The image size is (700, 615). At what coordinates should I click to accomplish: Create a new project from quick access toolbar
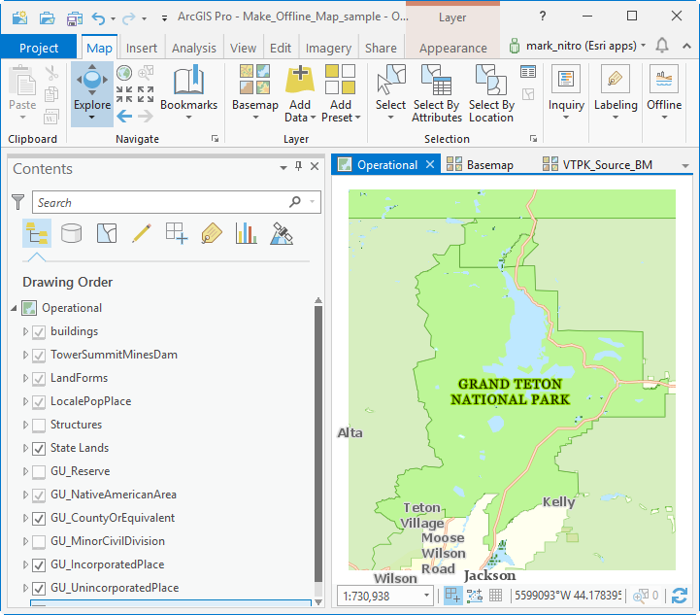pyautogui.click(x=19, y=17)
